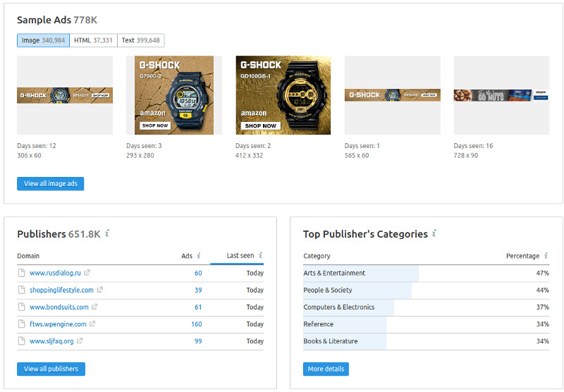This screenshot has width=564, height=392.
Task: Click the Percentage column header
Action: point(522,256)
